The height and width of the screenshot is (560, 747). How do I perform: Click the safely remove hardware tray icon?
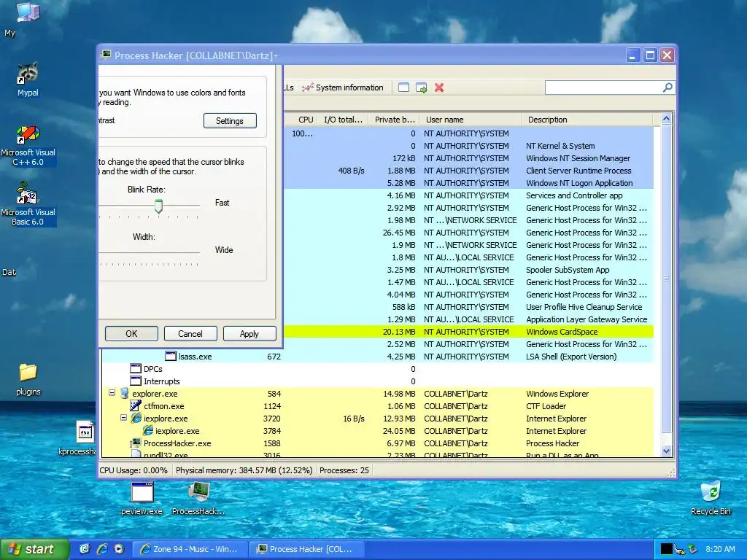[x=693, y=550]
